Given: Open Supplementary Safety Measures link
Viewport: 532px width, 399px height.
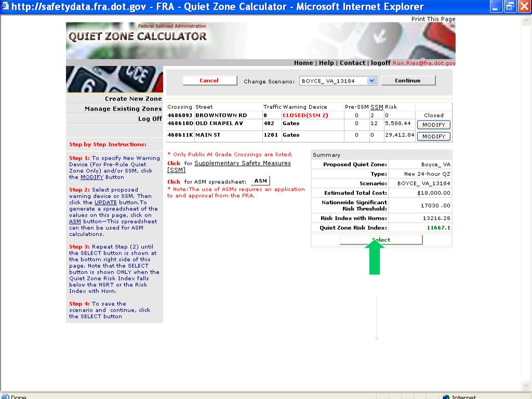Looking at the screenshot, I should click(x=242, y=163).
